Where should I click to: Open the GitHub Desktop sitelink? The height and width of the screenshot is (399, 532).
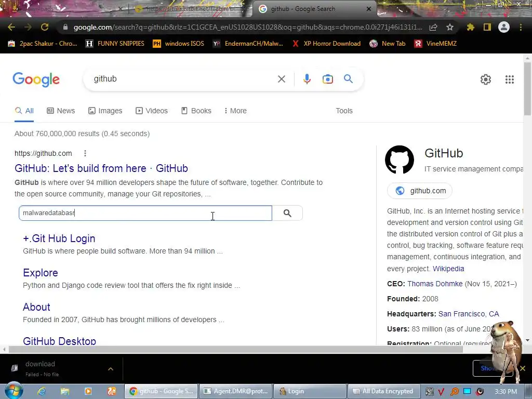coord(59,341)
